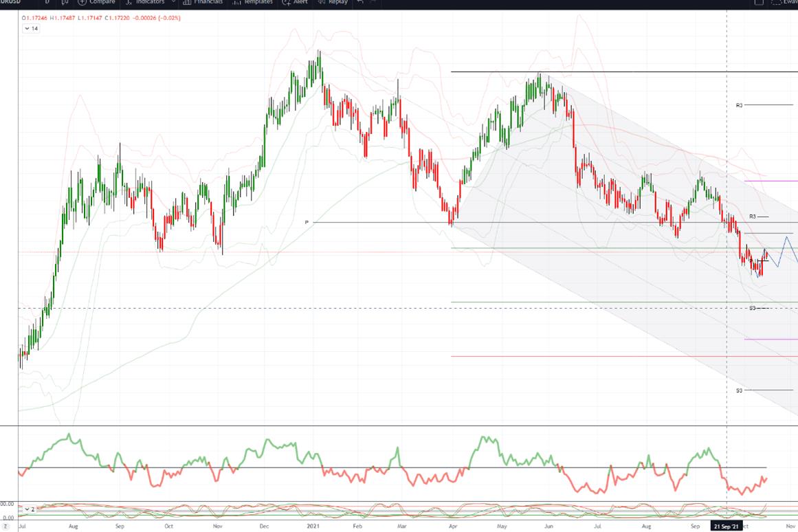Image resolution: width=798 pixels, height=532 pixels.
Task: Click the EURUSD symbol name
Action: pyautogui.click(x=10, y=2)
